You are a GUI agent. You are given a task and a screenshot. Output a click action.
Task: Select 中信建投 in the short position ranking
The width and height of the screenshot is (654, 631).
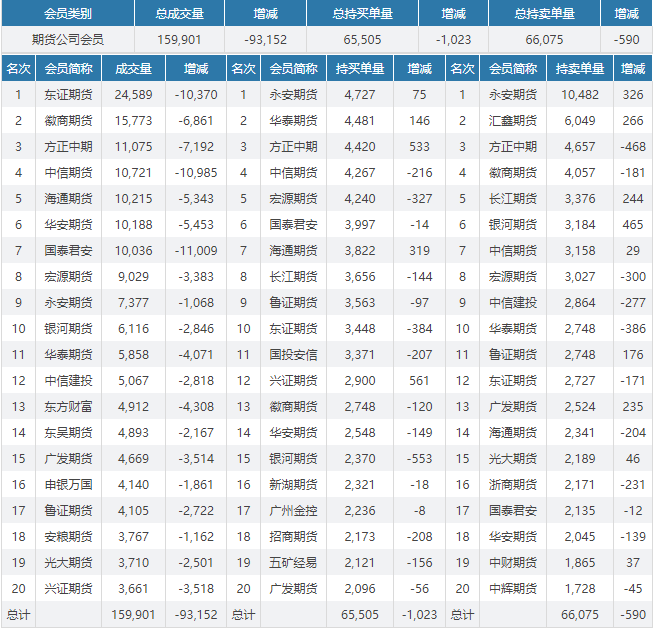tap(513, 303)
